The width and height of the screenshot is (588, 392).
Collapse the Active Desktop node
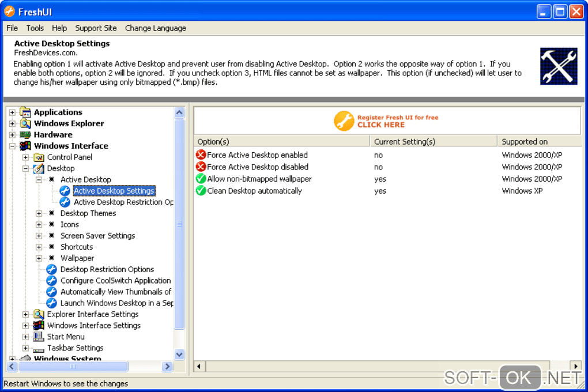39,180
